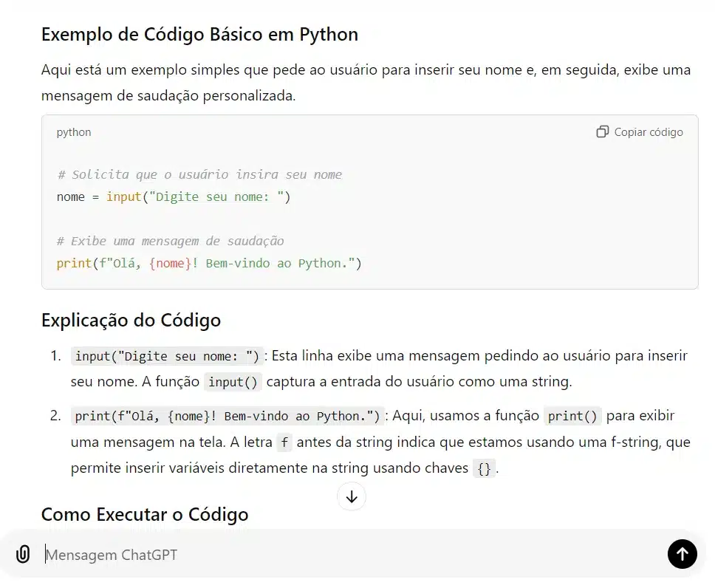Copy the Python code with Copiar código
This screenshot has width=715, height=588.
click(x=640, y=131)
